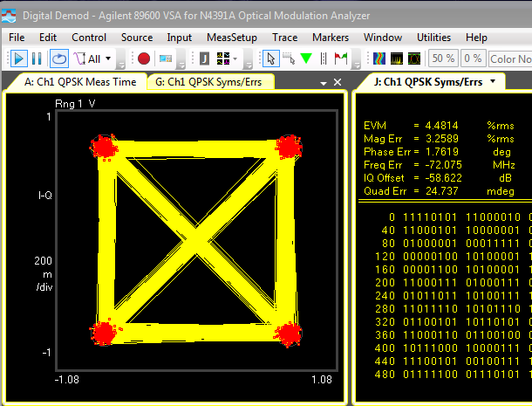Switch to A: Ch1 QPSK Meas Time tab
The image size is (532, 406).
[80, 82]
